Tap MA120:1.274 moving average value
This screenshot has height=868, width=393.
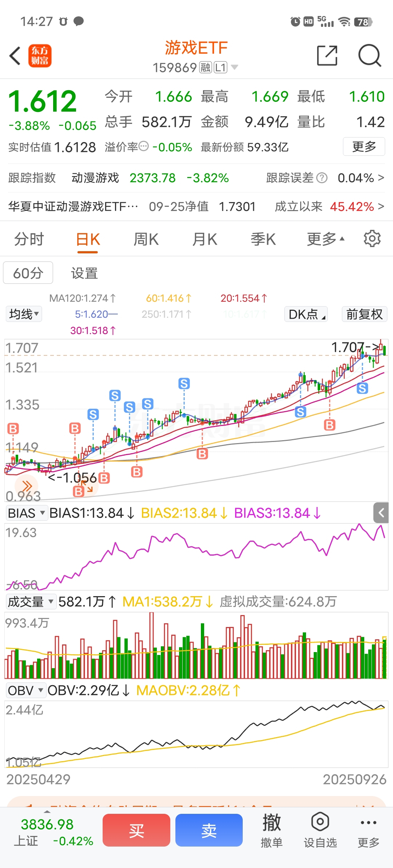point(83,298)
